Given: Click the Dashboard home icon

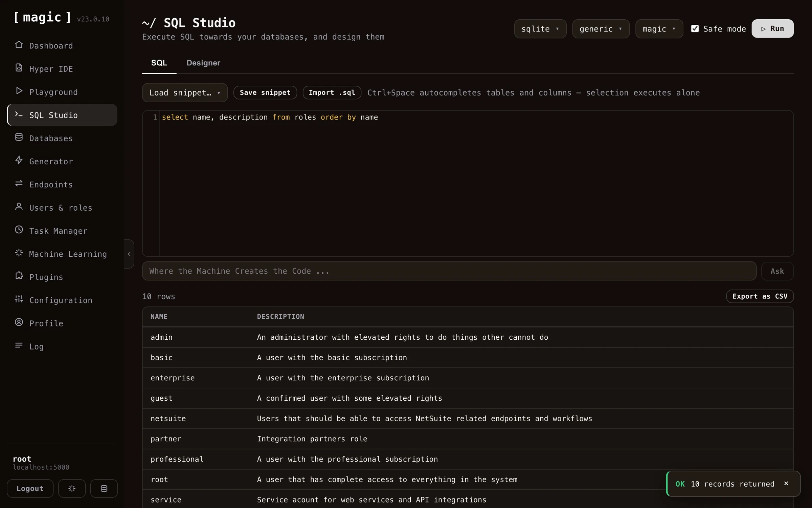Looking at the screenshot, I should pos(19,45).
